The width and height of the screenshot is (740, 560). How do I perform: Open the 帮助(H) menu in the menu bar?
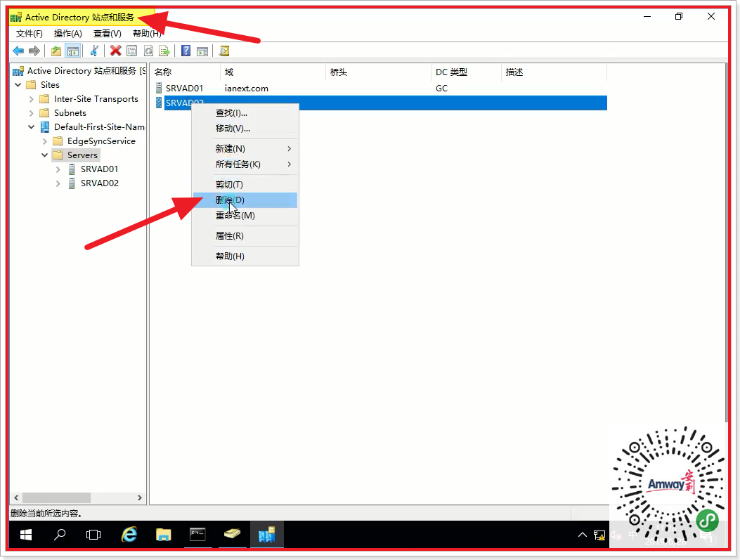[x=147, y=34]
